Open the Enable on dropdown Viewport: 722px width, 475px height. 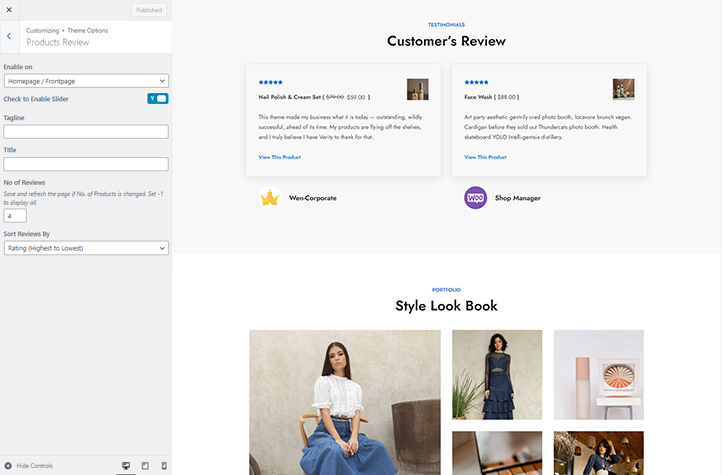coord(86,81)
